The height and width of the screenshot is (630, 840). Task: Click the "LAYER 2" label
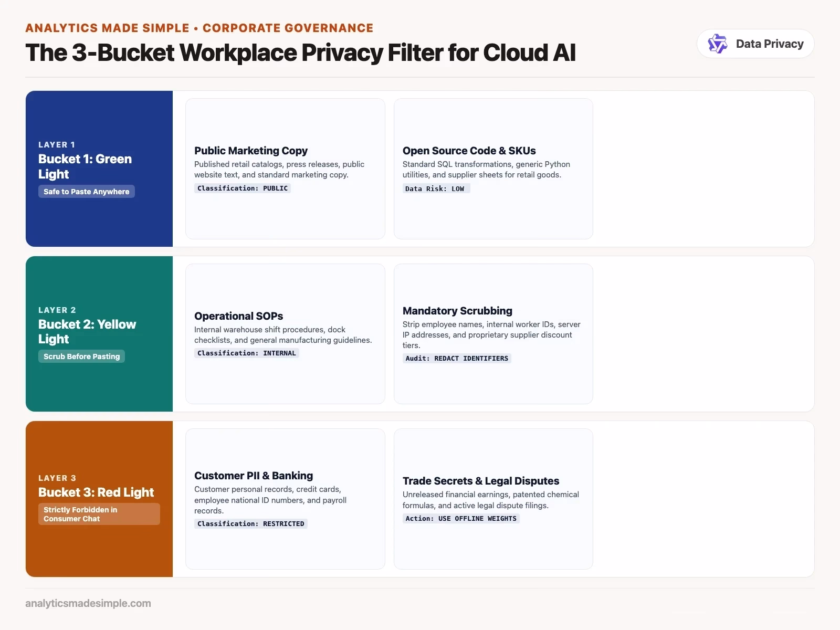point(57,310)
